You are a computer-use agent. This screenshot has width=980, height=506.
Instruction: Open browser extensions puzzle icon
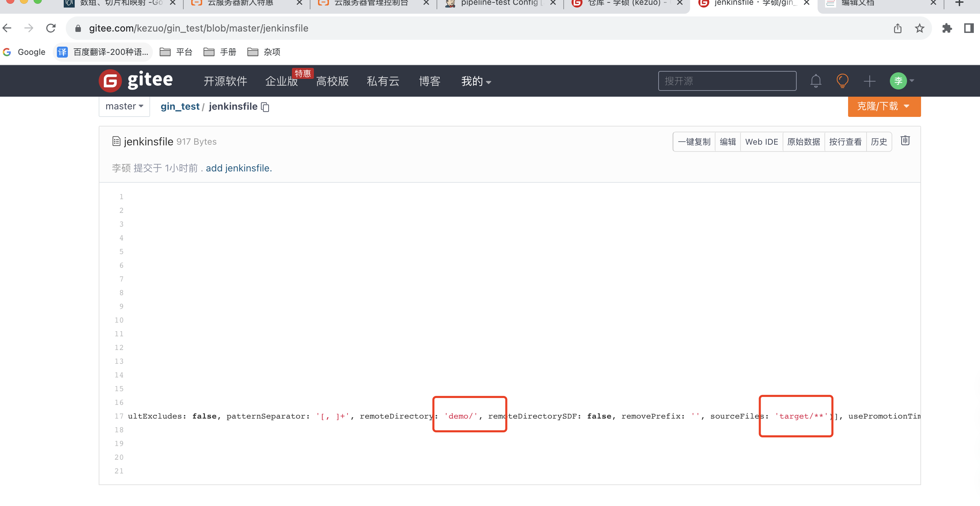click(x=947, y=28)
